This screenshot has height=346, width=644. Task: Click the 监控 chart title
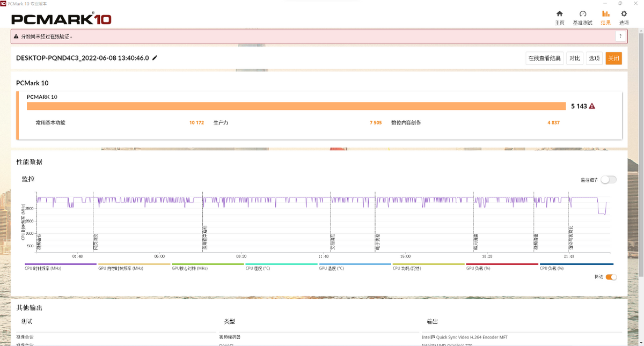click(28, 179)
